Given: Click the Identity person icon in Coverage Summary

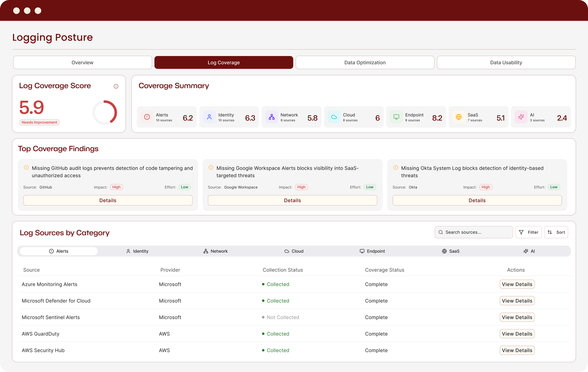Looking at the screenshot, I should point(209,117).
